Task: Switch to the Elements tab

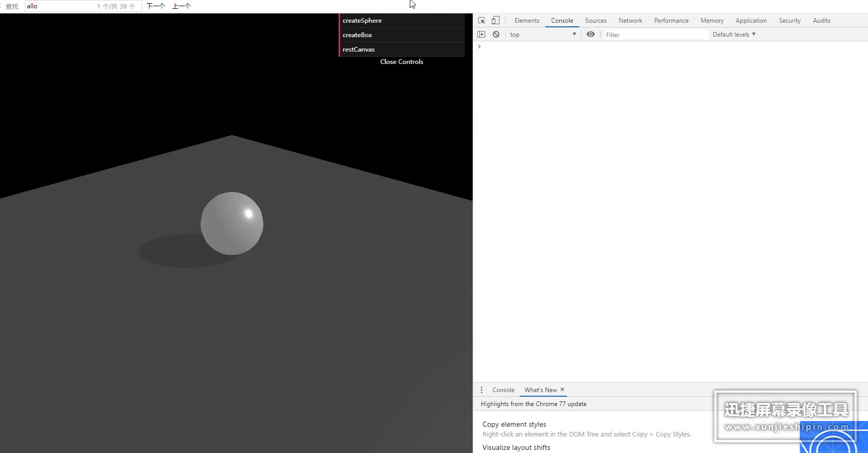Action: tap(527, 21)
